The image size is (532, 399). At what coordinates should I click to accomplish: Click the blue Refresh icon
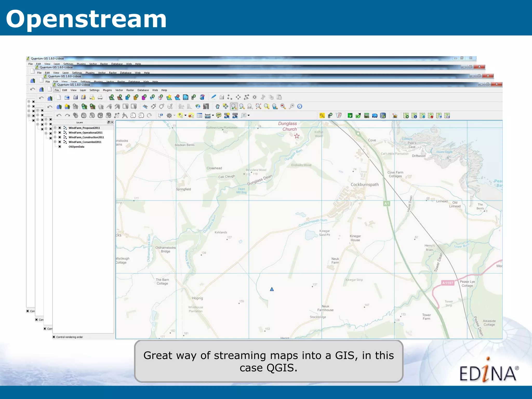[x=300, y=107]
